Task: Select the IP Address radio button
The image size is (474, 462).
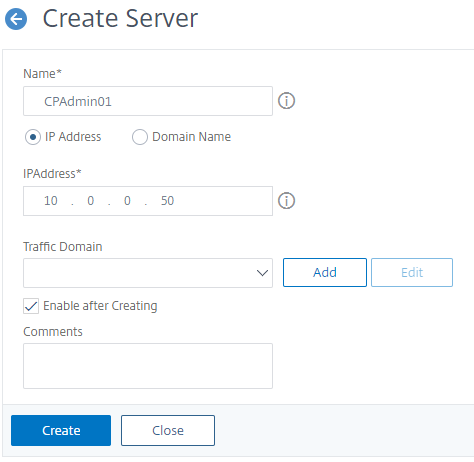Action: (x=33, y=137)
